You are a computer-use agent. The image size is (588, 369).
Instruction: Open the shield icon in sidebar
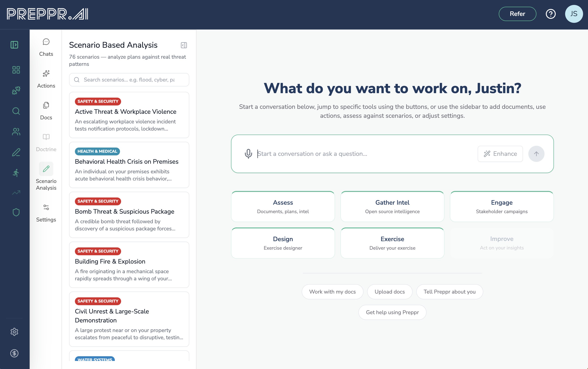click(16, 212)
